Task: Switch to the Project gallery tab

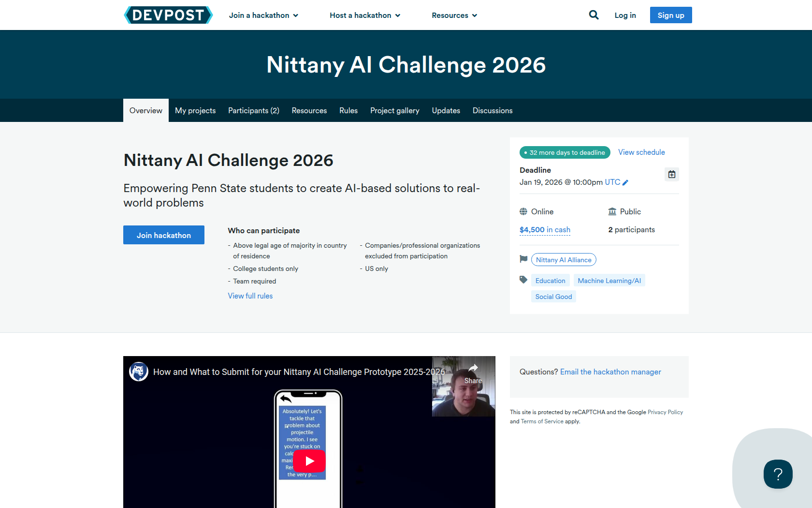Action: [394, 111]
